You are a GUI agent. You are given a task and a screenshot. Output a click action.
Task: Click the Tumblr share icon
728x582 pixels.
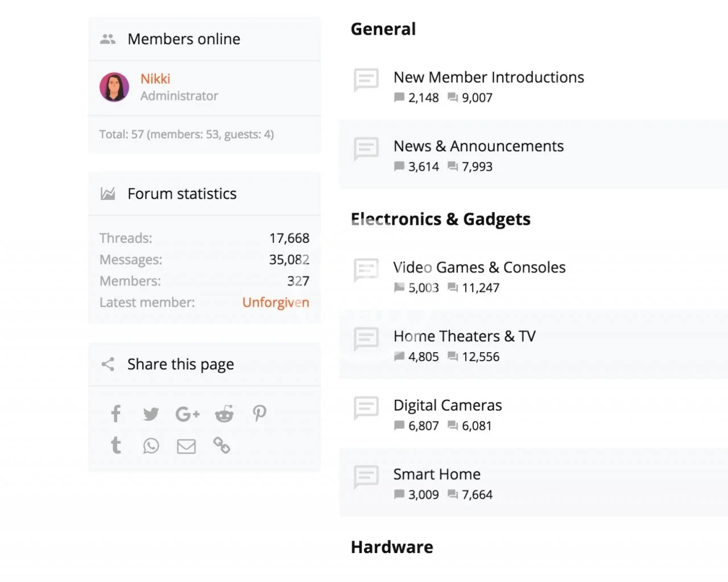point(116,445)
